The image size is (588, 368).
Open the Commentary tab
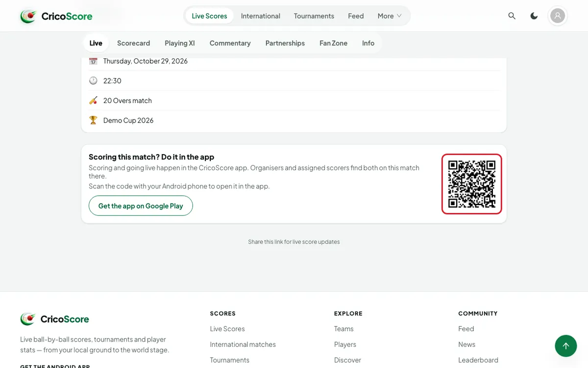pyautogui.click(x=230, y=43)
